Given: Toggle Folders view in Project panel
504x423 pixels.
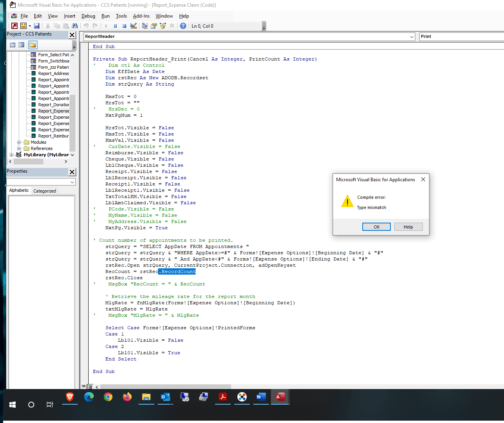Looking at the screenshot, I should point(33,45).
